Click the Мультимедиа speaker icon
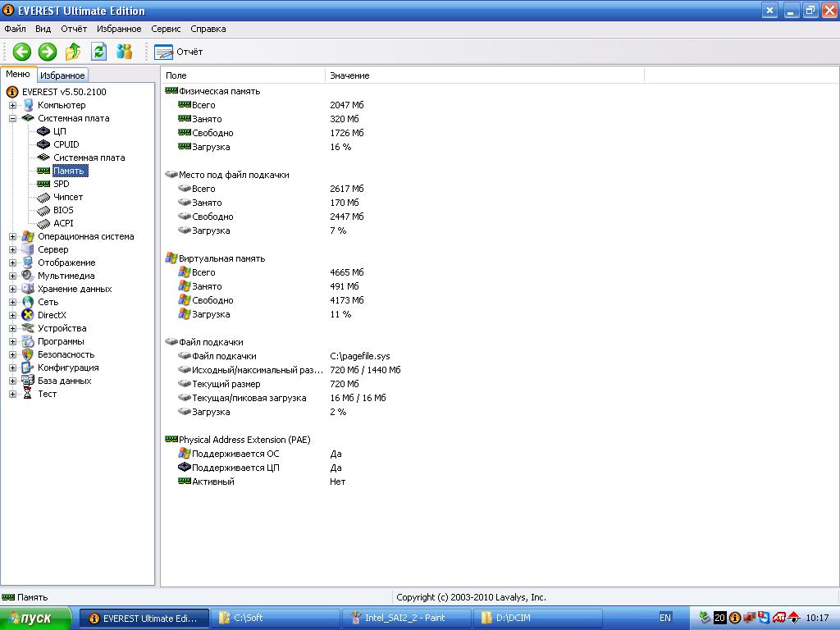Image resolution: width=840 pixels, height=630 pixels. click(x=28, y=276)
